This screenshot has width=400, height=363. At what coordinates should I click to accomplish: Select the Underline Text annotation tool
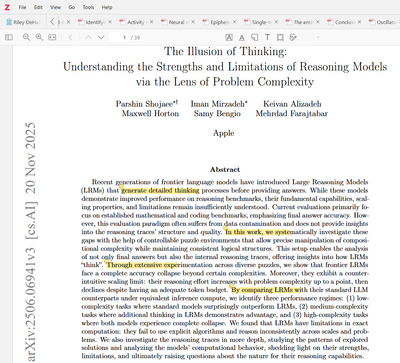pyautogui.click(x=242, y=37)
